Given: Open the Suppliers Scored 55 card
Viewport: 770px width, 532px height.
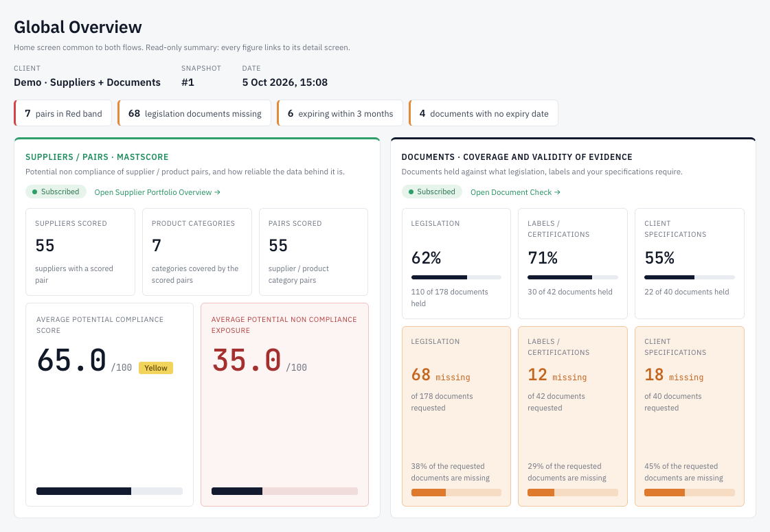Looking at the screenshot, I should coord(80,252).
